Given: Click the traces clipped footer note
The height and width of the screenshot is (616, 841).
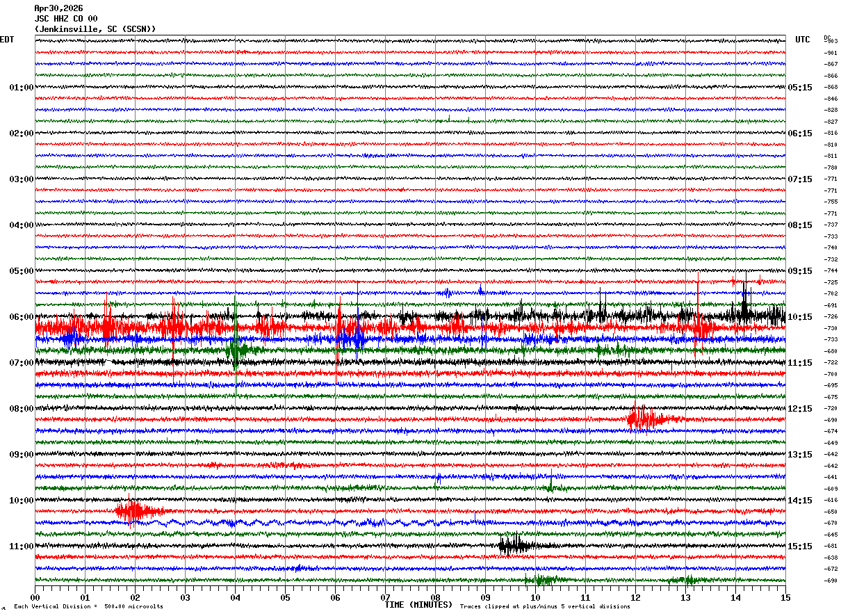Looking at the screenshot, I should (x=545, y=606).
